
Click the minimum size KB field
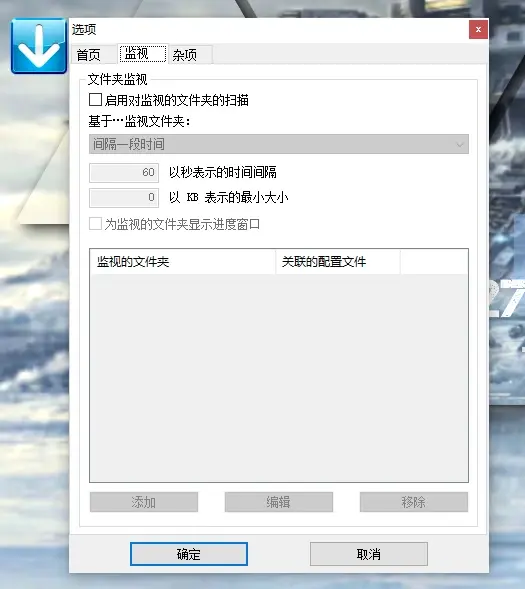pos(124,198)
